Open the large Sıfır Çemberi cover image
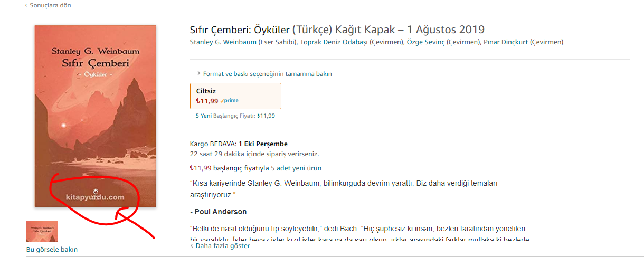Viewport: 644px width, 257px height. [95, 116]
